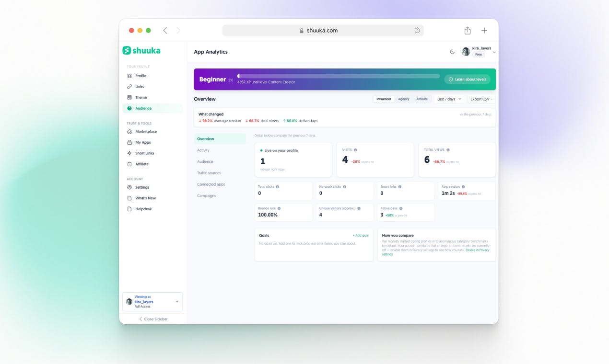This screenshot has height=364, width=609.
Task: Click the My Apps bag icon
Action: pyautogui.click(x=129, y=142)
